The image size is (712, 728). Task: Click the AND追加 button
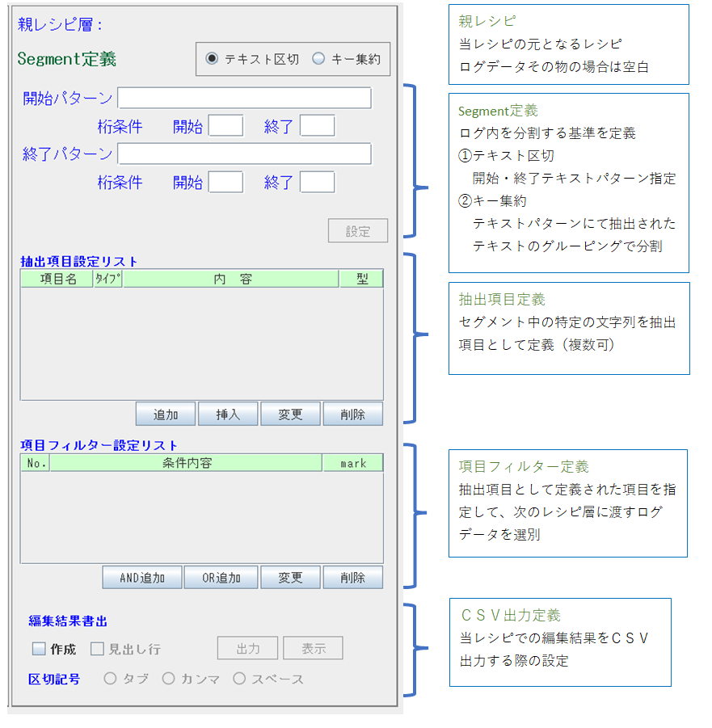142,578
